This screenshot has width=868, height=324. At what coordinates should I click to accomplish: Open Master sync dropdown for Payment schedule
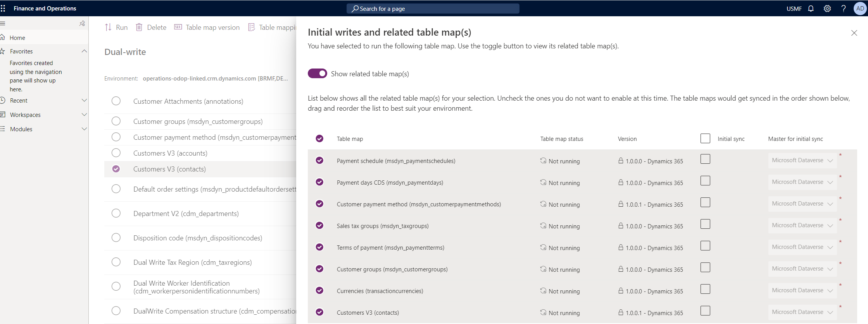point(802,161)
